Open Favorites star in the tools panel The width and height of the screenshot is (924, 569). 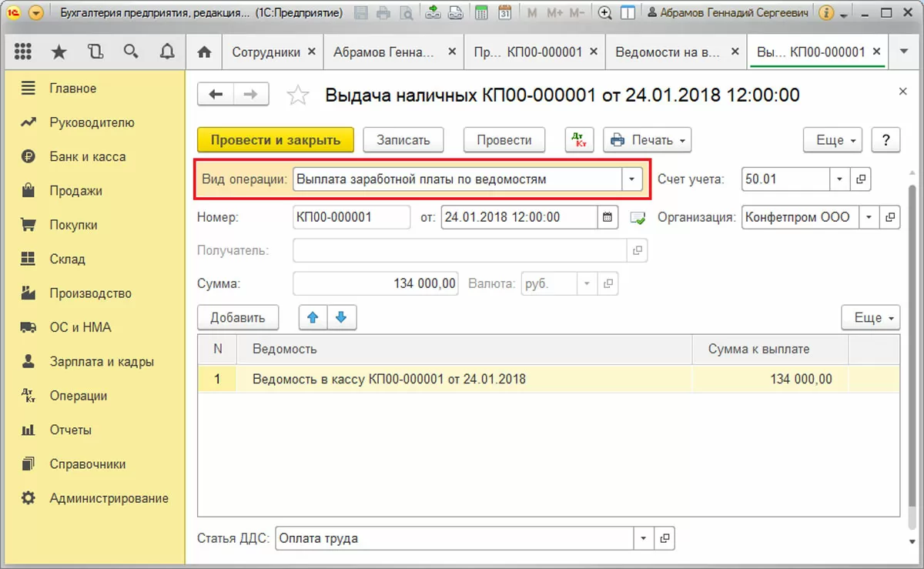(59, 52)
